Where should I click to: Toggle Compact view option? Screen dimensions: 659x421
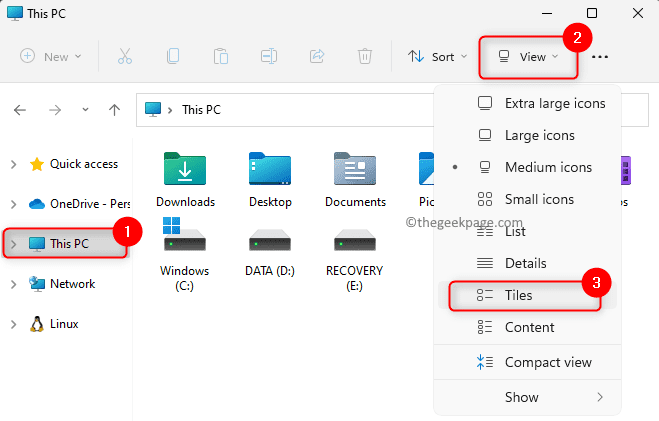(x=547, y=362)
